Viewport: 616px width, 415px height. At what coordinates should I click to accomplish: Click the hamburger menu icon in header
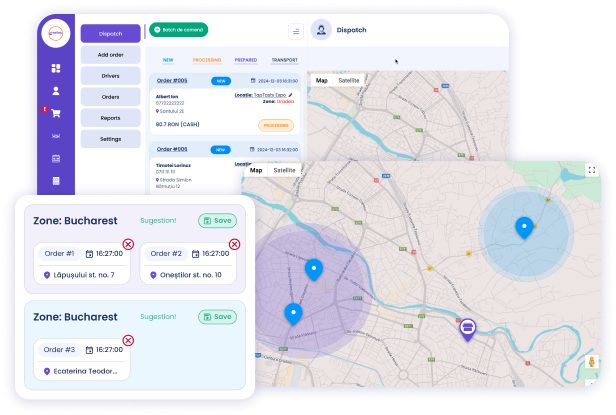(295, 31)
